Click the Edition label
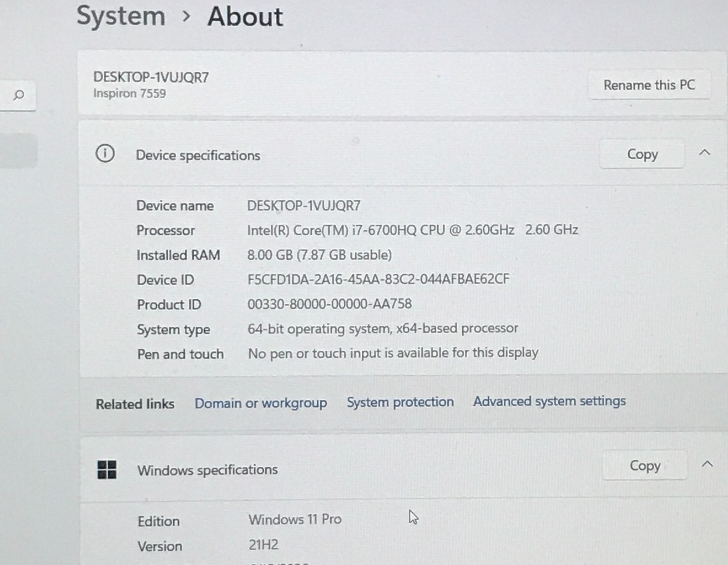Screen dimensions: 728x565 (159, 521)
